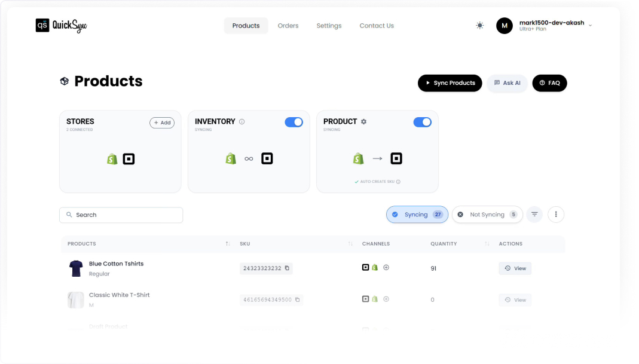639x364 pixels.
Task: Sort by SKU column
Action: 350,244
